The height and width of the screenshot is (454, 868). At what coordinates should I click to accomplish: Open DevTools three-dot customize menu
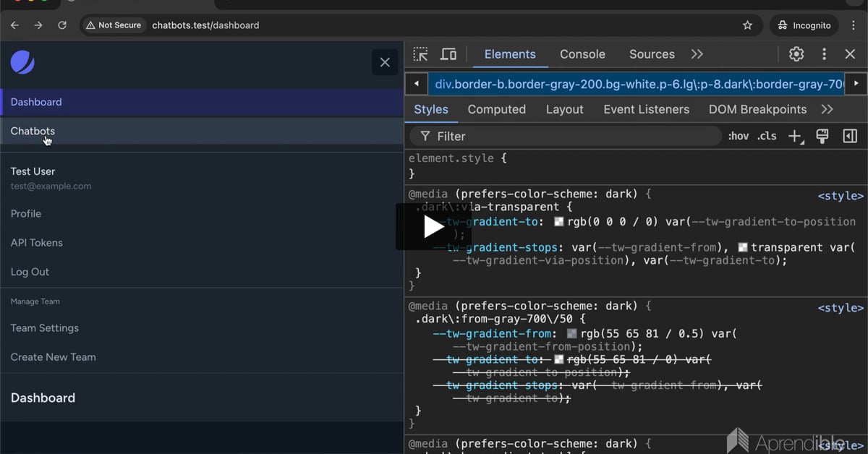(x=824, y=54)
